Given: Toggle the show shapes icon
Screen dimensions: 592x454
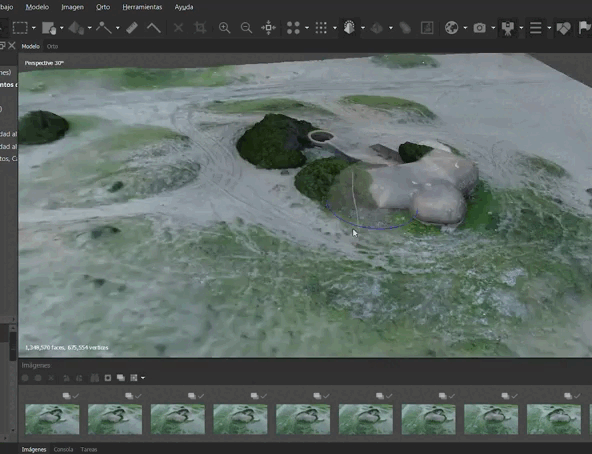Looking at the screenshot, I should pos(563,28).
